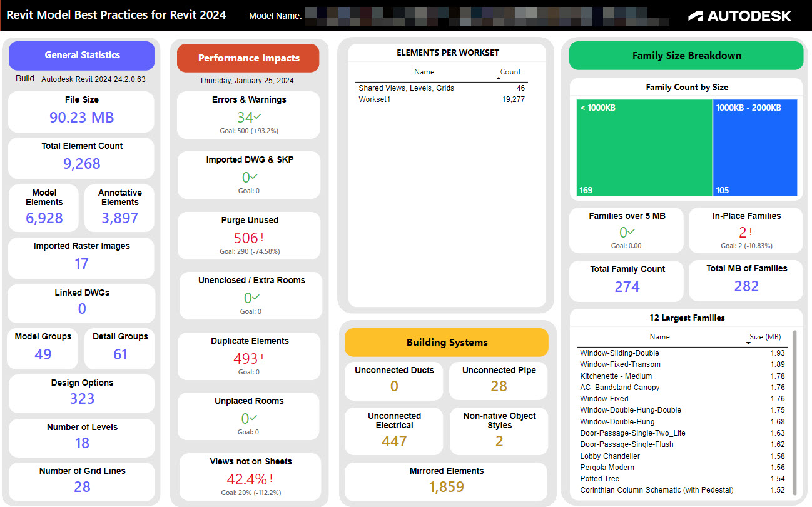Screen dimensions: 812x507
Task: Sort Elements Per Workset by Count column
Action: pos(510,72)
